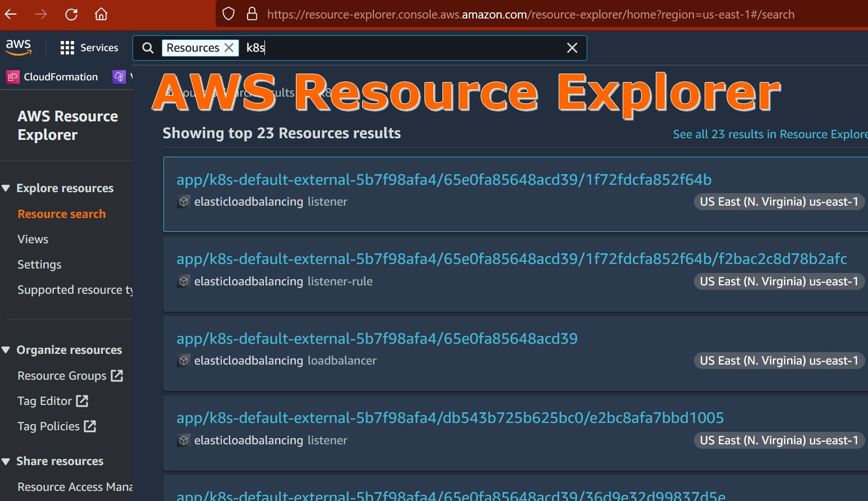Open the browser home page icon

pos(101,14)
